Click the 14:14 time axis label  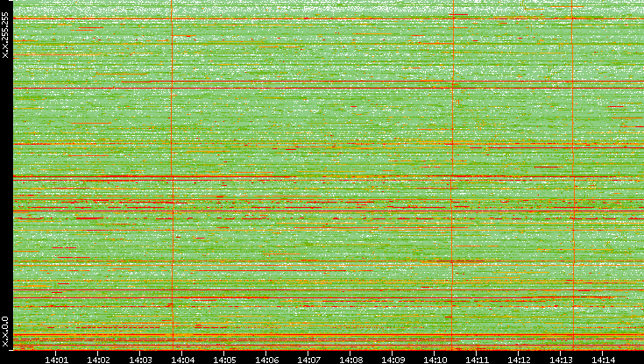point(603,360)
